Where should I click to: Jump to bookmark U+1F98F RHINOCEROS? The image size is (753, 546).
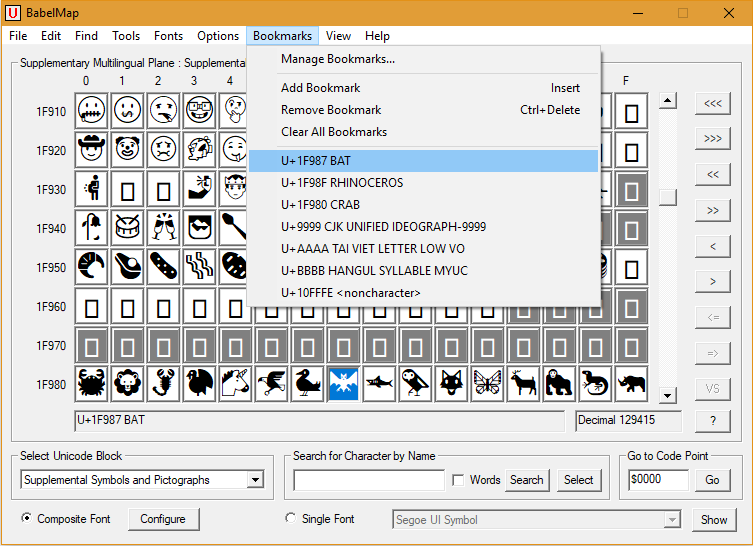[423, 183]
